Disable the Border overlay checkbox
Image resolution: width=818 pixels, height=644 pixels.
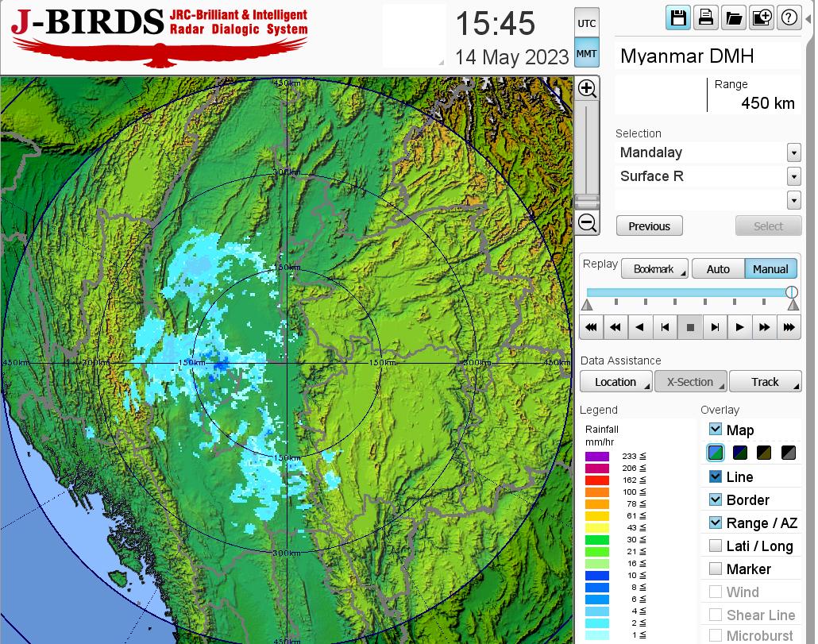pos(716,499)
